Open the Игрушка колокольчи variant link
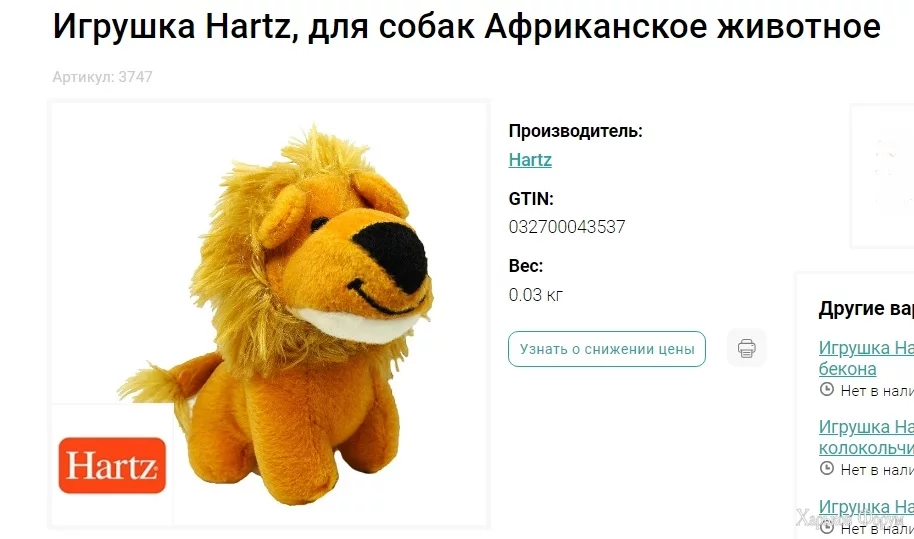914x539 pixels. tap(866, 437)
